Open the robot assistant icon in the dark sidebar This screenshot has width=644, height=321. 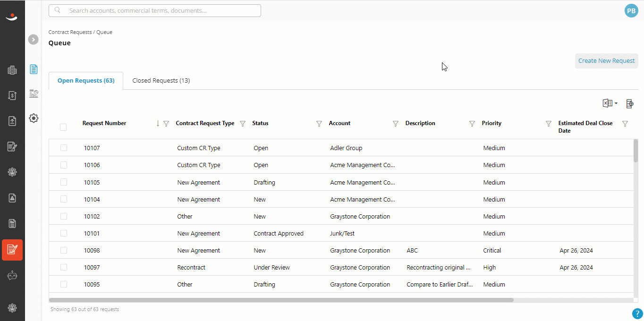tap(12, 276)
